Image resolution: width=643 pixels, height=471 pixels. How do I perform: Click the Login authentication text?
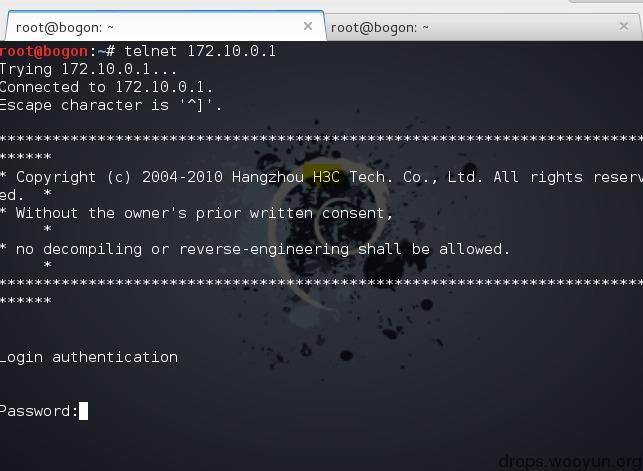(89, 357)
